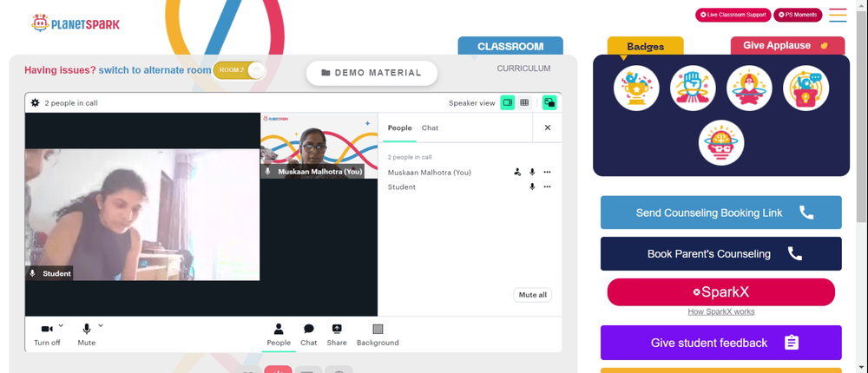Open How SparkX works link

[x=720, y=311]
